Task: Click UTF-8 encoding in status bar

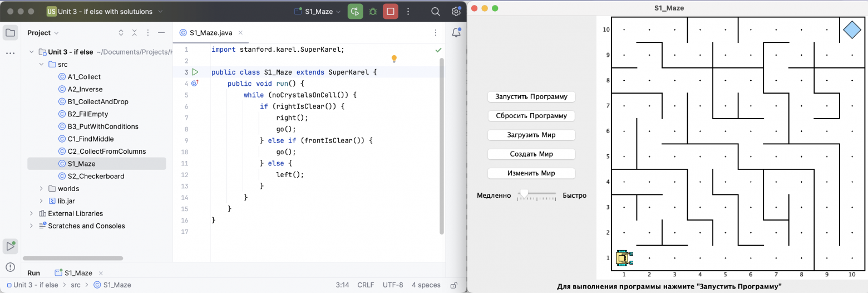Action: pyautogui.click(x=393, y=285)
